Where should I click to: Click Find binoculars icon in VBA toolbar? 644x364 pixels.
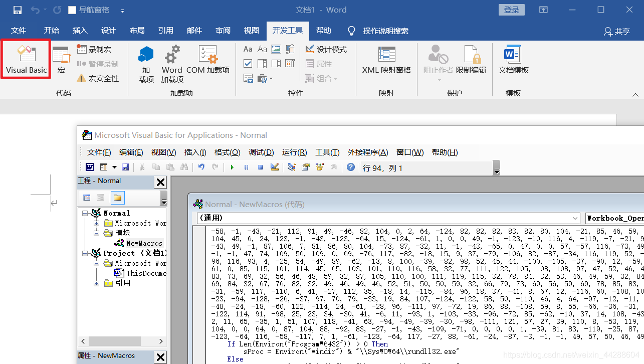click(x=184, y=167)
